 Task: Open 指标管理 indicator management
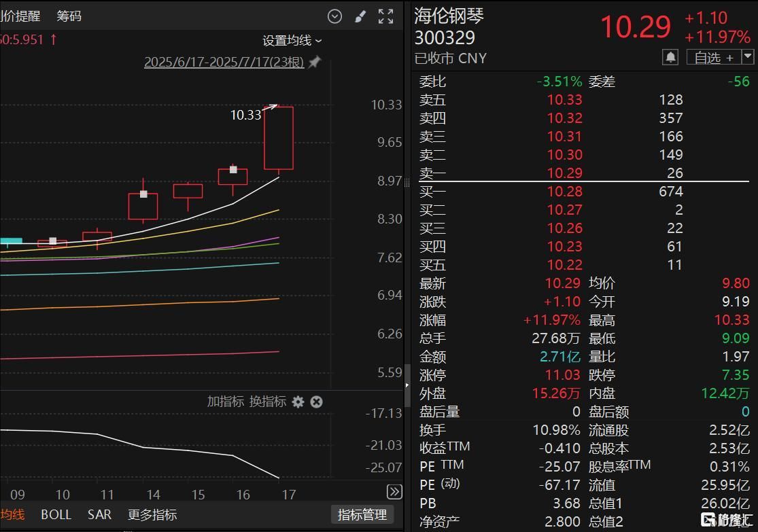[362, 514]
